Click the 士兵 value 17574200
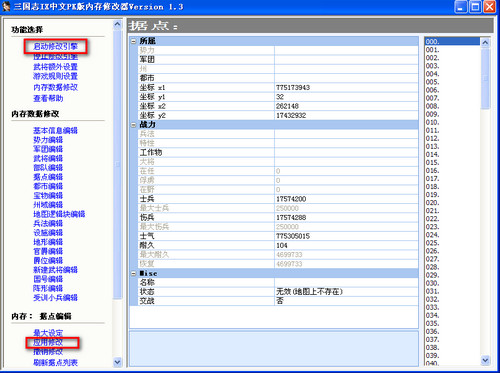The image size is (500, 373). click(291, 199)
